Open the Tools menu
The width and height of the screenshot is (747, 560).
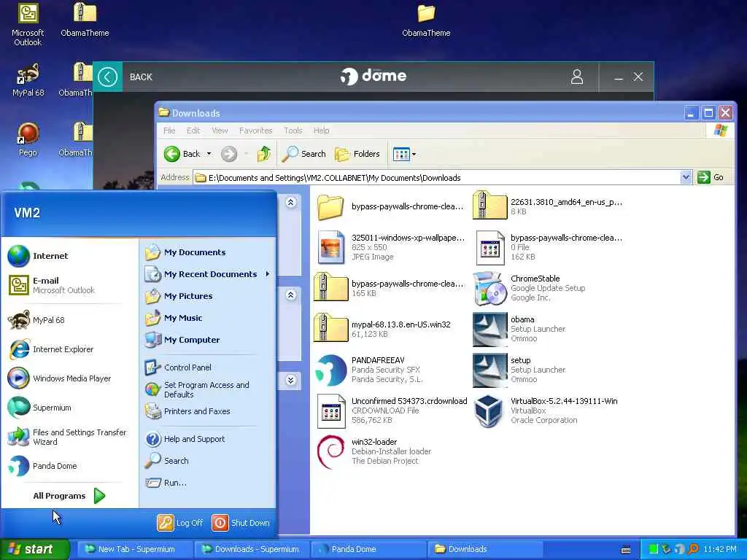293,131
